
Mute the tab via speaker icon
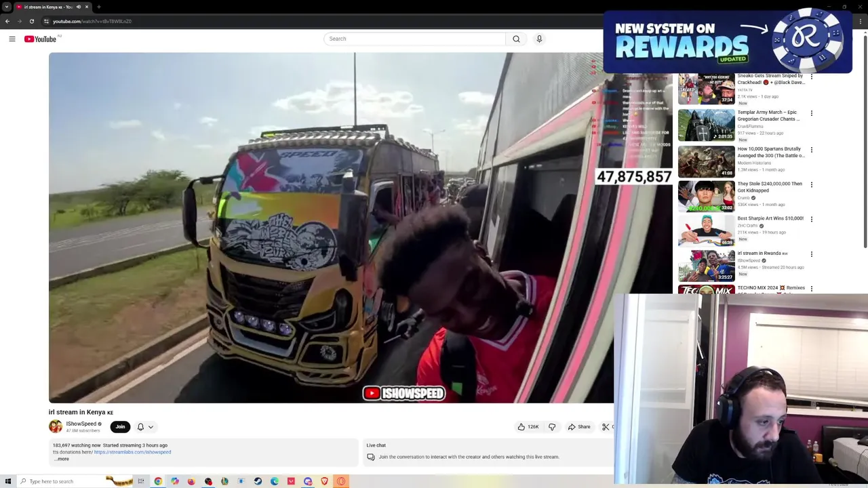coord(78,7)
